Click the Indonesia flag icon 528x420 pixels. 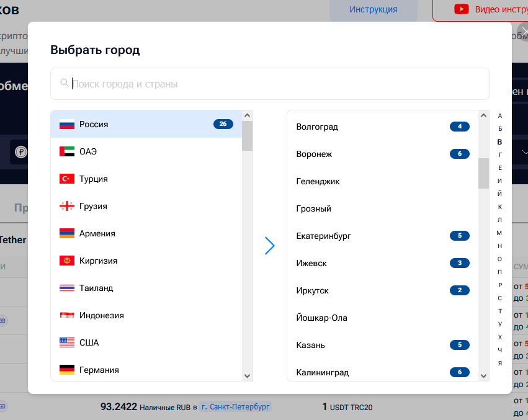pos(66,315)
